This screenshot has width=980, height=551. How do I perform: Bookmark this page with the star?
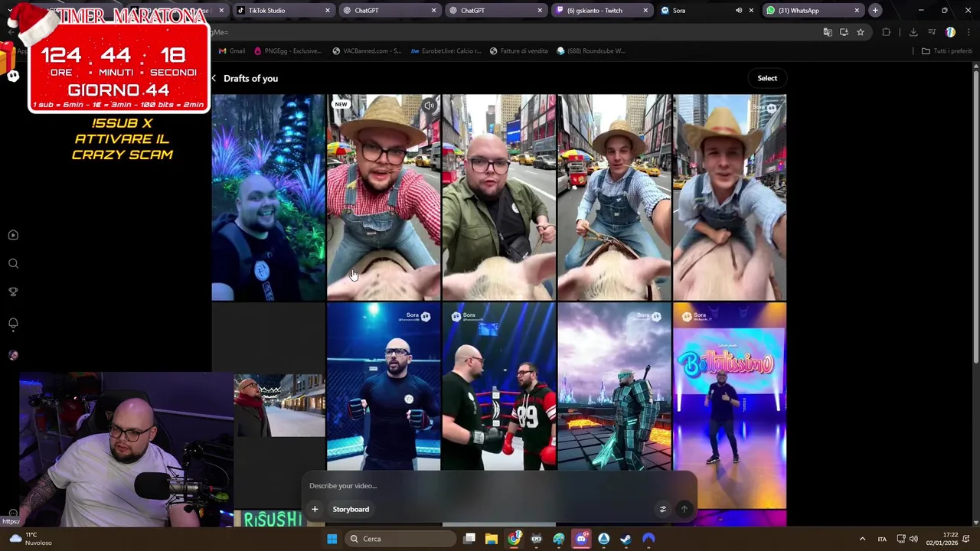[861, 32]
